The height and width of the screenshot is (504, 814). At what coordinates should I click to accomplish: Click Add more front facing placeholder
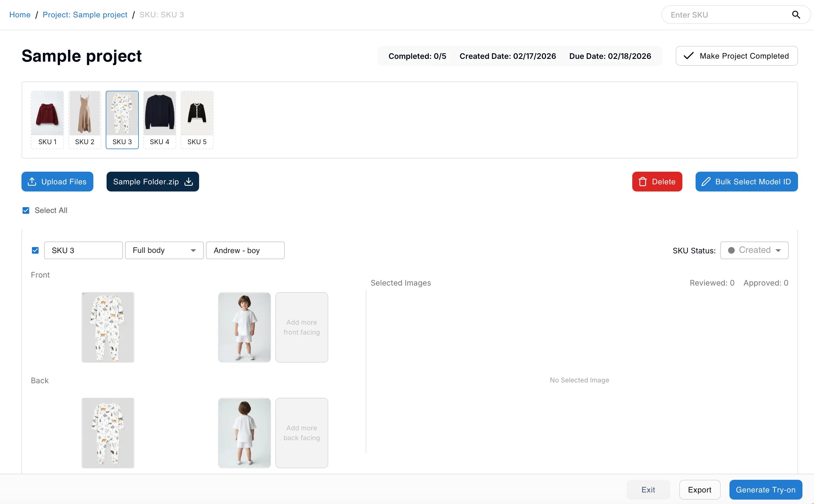302,327
